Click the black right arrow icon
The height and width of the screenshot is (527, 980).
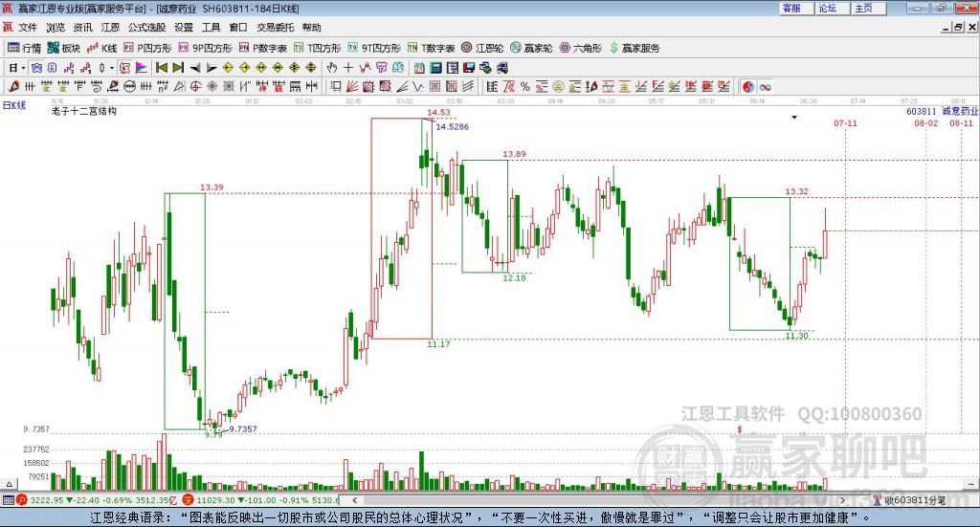point(212,68)
